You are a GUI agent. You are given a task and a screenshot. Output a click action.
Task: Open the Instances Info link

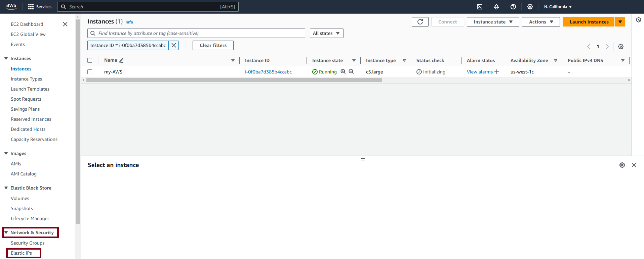[129, 22]
